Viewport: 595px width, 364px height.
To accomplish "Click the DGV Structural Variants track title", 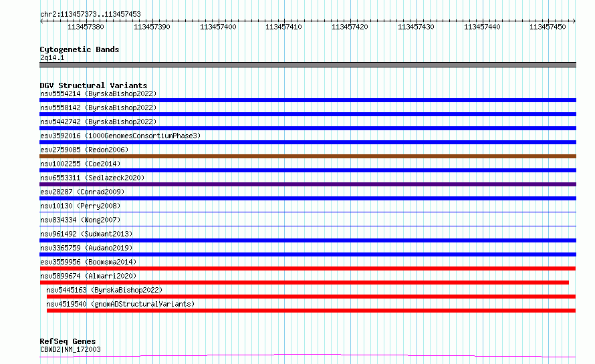I will pyautogui.click(x=94, y=85).
